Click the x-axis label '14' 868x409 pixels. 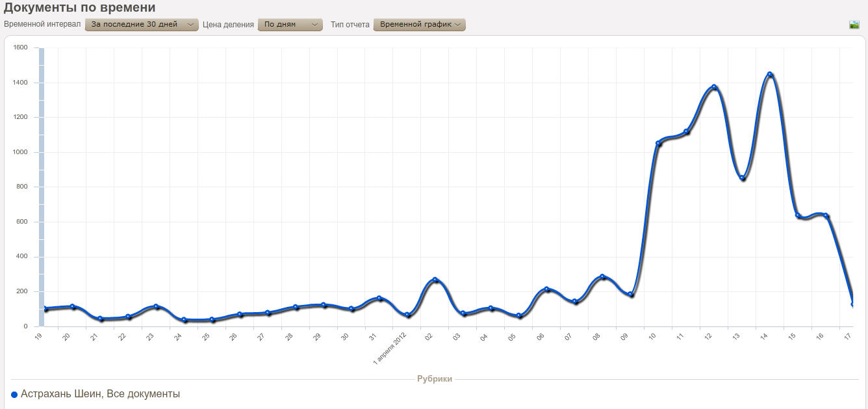[x=764, y=336]
